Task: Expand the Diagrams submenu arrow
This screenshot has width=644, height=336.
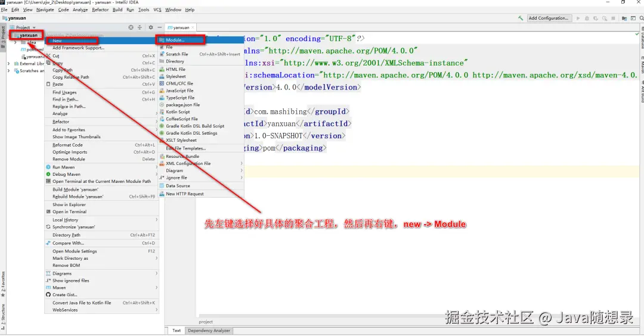Action: click(156, 273)
